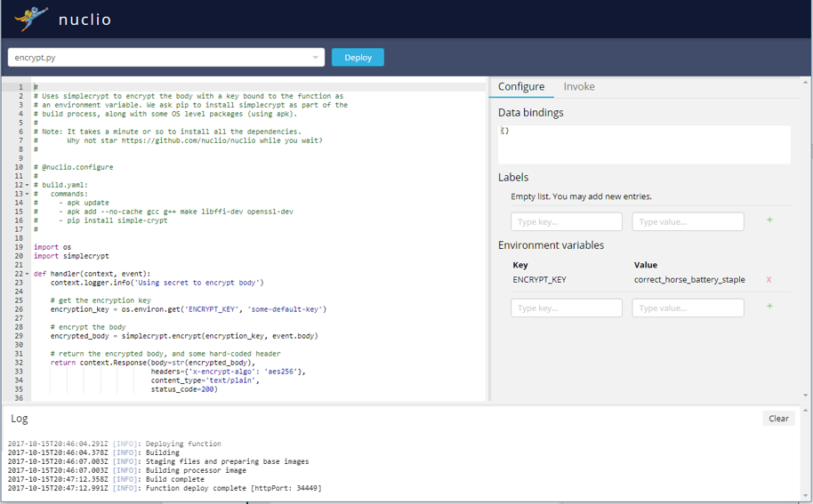
Task: Remove the ENCRYPT_KEY environment variable
Action: [x=769, y=280]
